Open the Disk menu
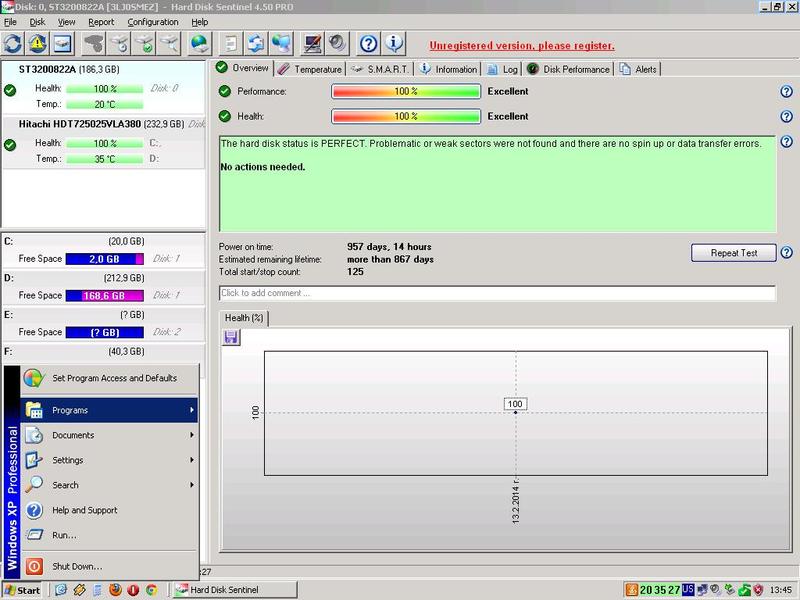800x600 pixels. tap(37, 22)
